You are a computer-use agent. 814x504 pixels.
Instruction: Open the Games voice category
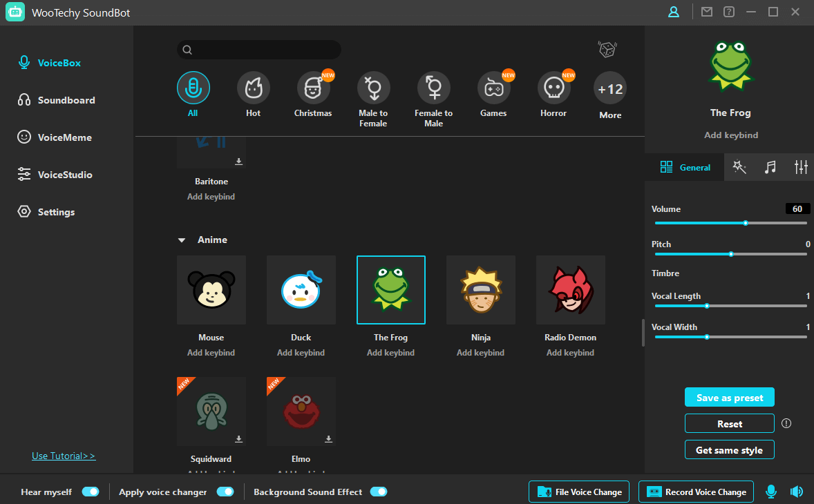click(x=493, y=88)
